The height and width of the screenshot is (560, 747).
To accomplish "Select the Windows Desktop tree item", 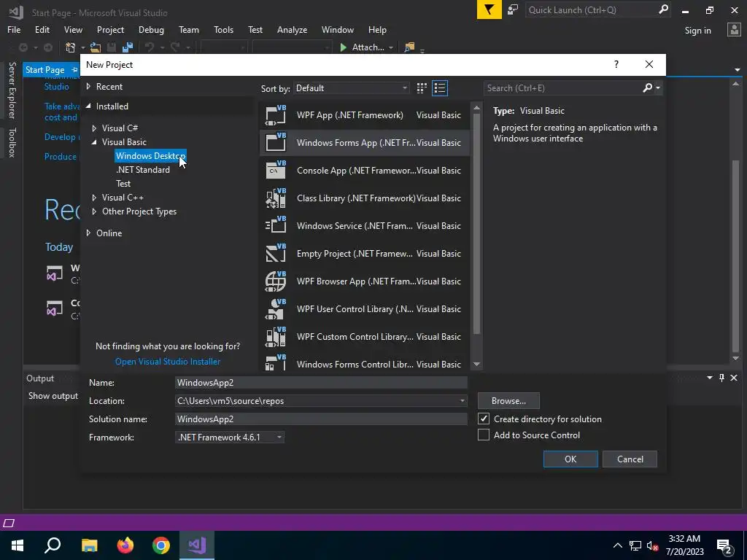I will click(150, 156).
